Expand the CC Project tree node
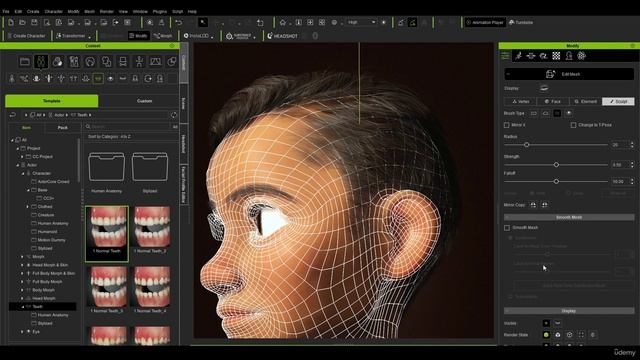The height and width of the screenshot is (360, 640). click(x=22, y=157)
